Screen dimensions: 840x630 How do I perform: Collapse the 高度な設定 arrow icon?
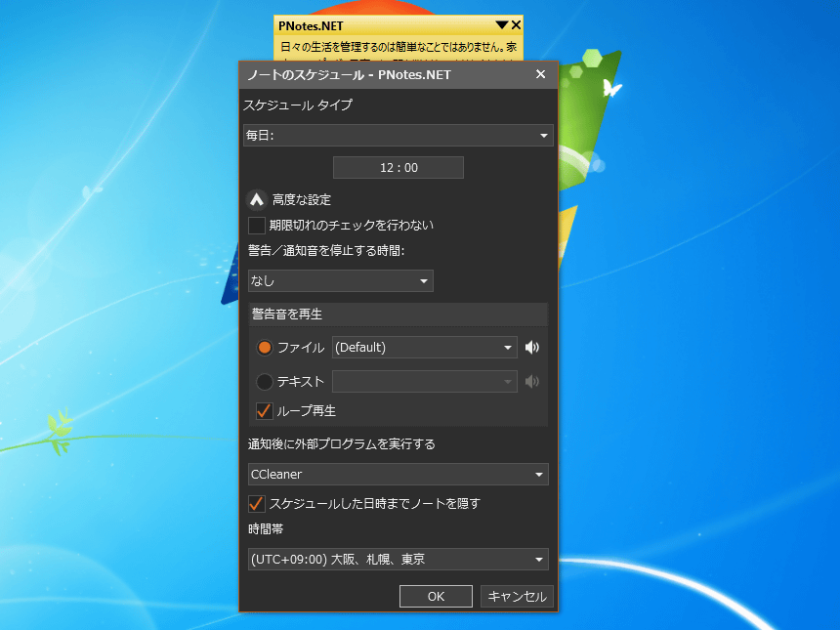click(257, 200)
